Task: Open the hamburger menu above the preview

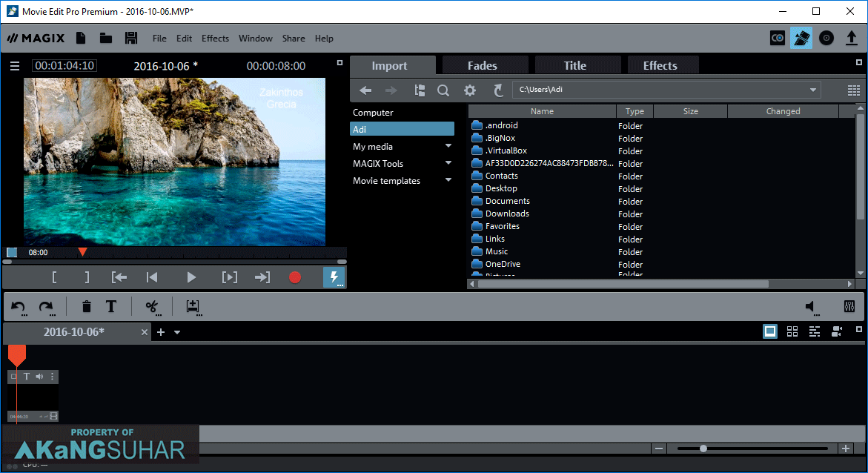Action: (x=15, y=66)
